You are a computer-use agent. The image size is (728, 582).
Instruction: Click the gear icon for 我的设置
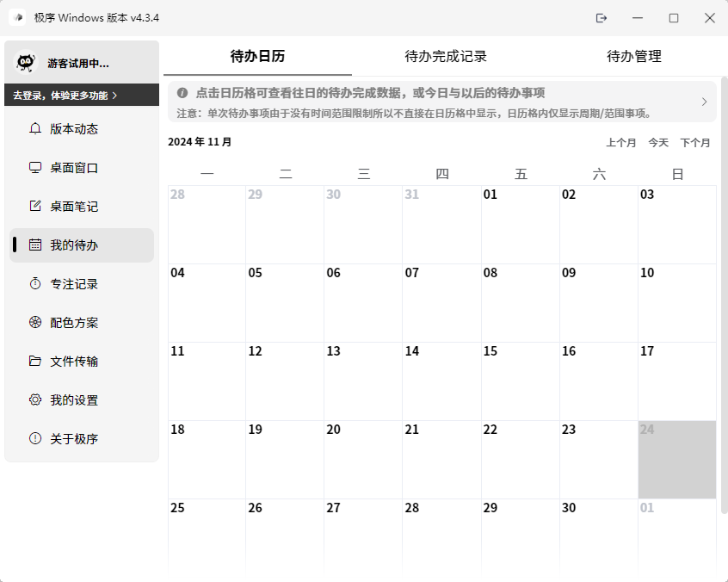pyautogui.click(x=35, y=399)
